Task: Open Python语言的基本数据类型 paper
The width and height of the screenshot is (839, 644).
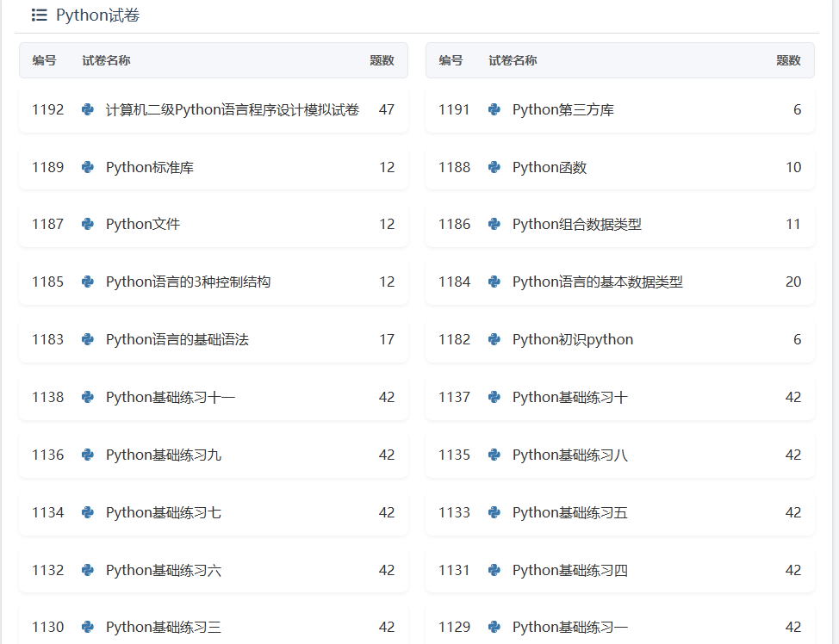Action: click(598, 282)
